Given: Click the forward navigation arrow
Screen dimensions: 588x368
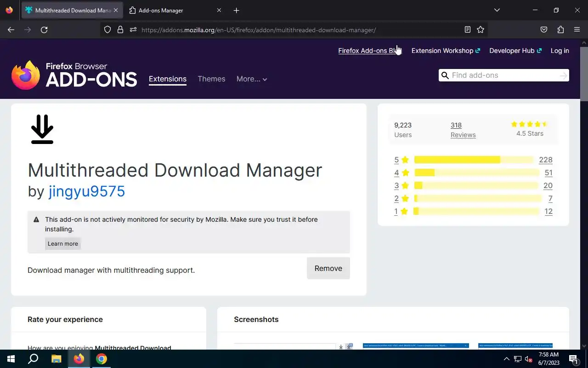Looking at the screenshot, I should 28,29.
